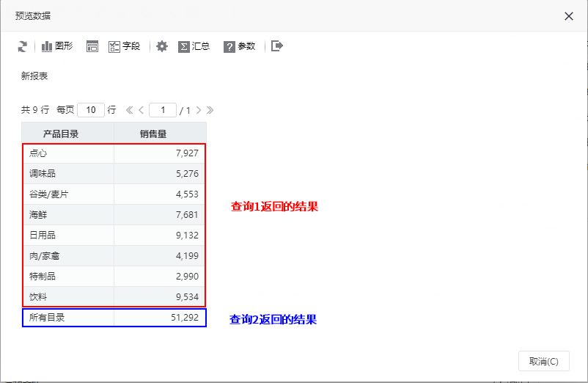Open settings via the gear icon

coord(162,46)
